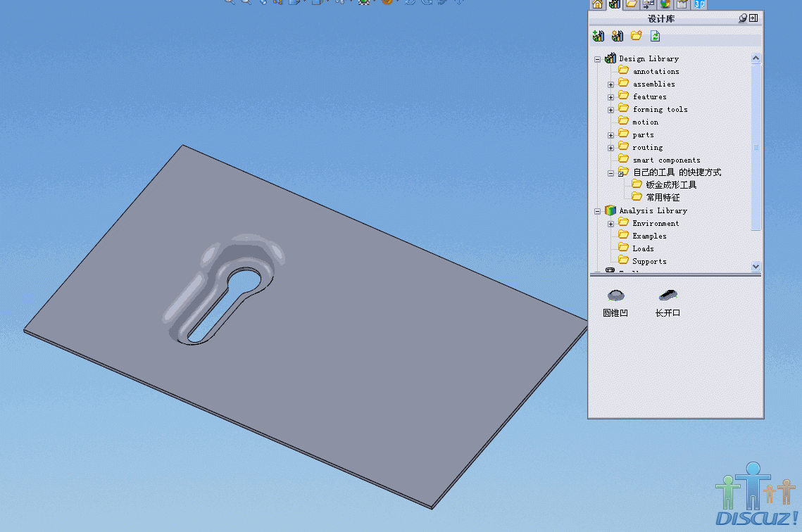The image size is (802, 532).
Task: Expand the forming tools folder
Action: click(x=610, y=110)
